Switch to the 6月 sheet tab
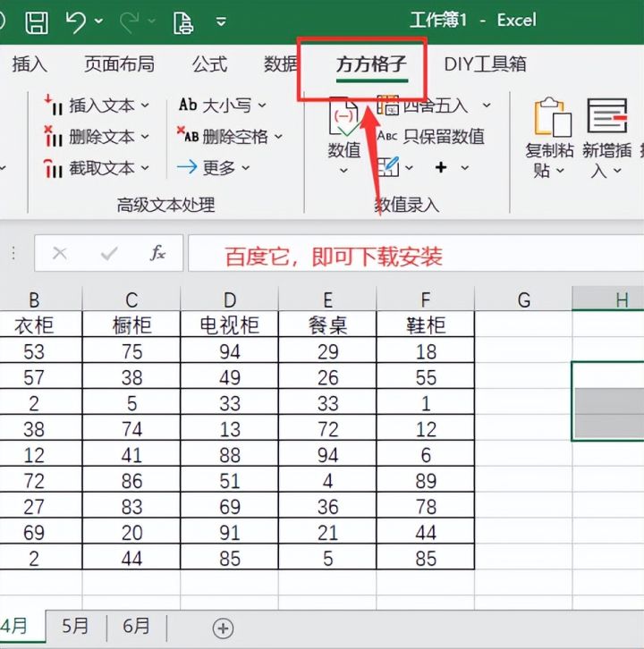 136,626
